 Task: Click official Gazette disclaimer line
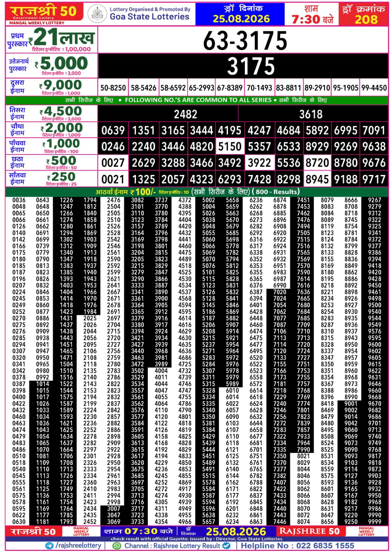pos(197,539)
